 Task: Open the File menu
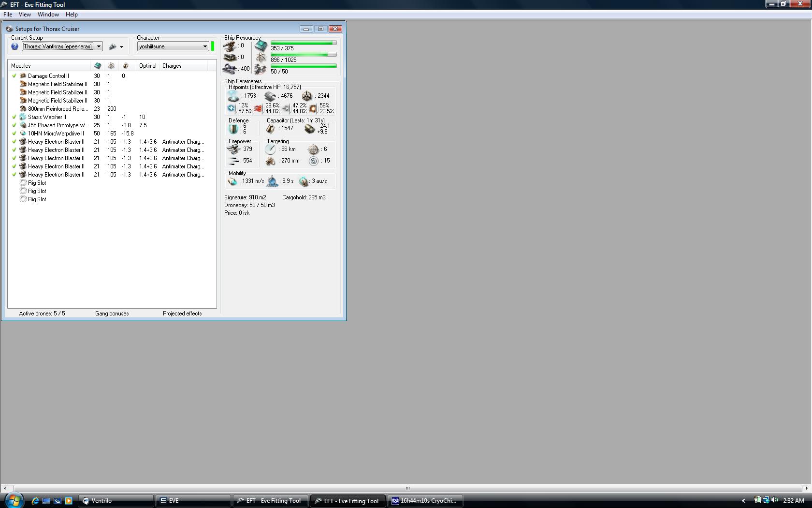click(8, 15)
